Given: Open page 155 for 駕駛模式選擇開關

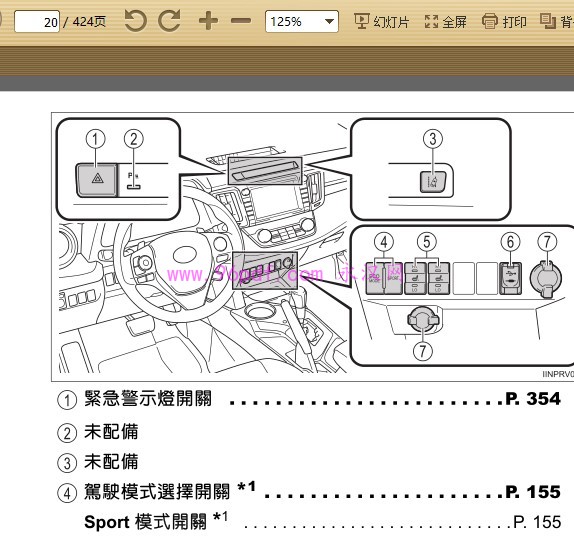Looking at the screenshot, I should pyautogui.click(x=533, y=491).
